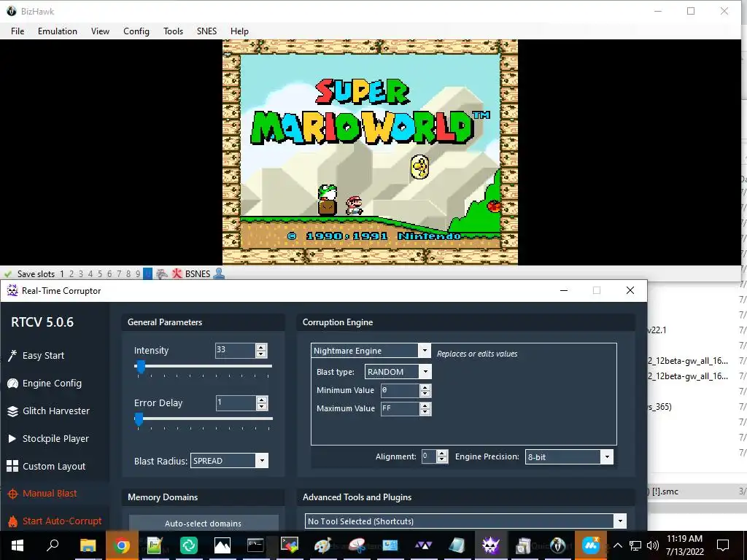Click the Auto-select domains button
The width and height of the screenshot is (747, 560).
point(204,523)
